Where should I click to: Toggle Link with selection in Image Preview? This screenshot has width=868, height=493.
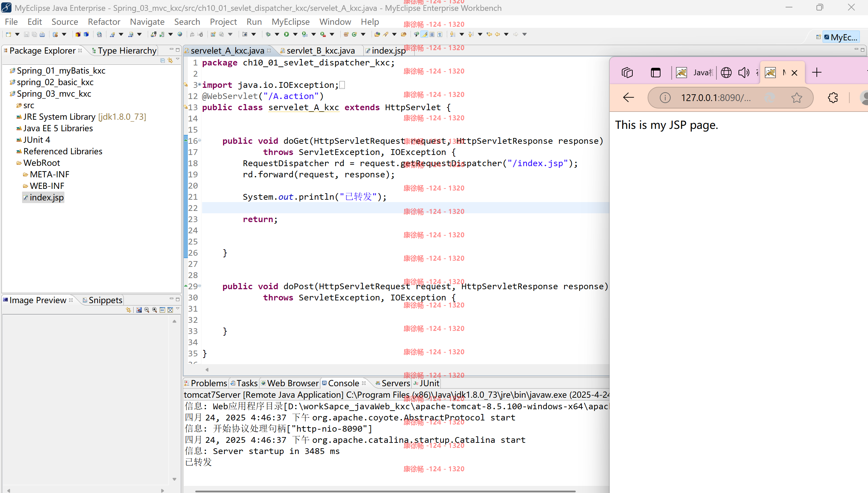(x=128, y=310)
